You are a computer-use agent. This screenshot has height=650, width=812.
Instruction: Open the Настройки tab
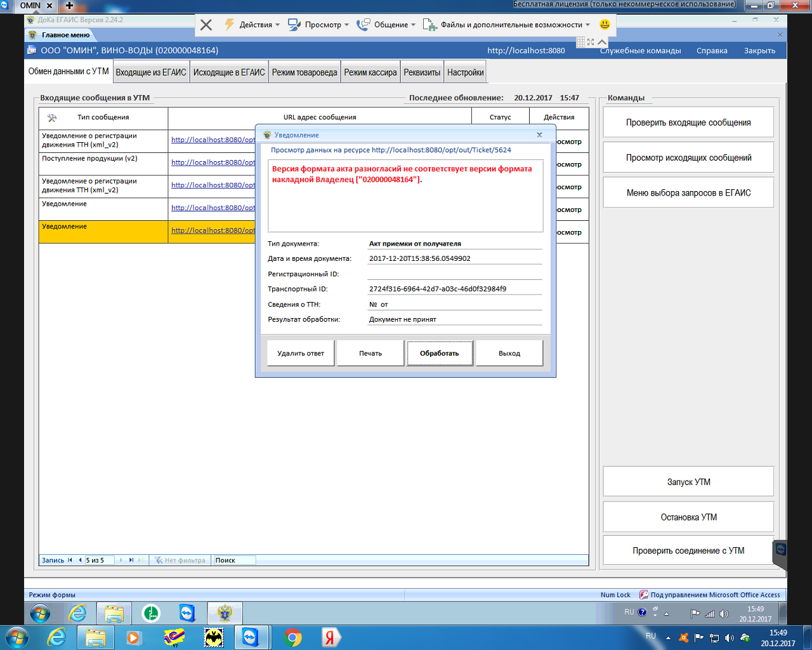pos(465,72)
